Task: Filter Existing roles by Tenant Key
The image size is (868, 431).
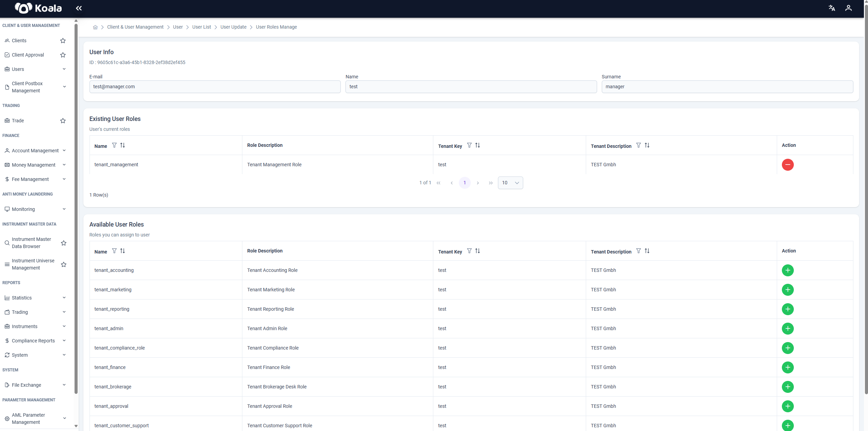Action: tap(469, 145)
